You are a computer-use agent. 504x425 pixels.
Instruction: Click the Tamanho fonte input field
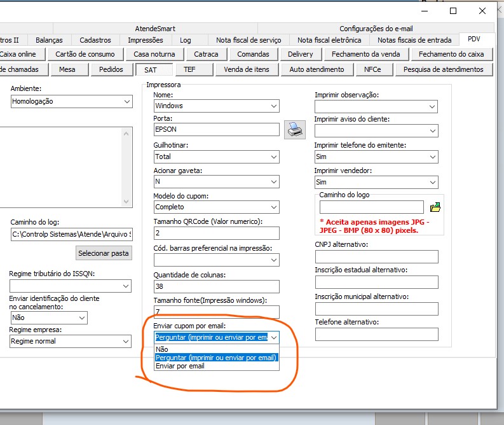(216, 311)
